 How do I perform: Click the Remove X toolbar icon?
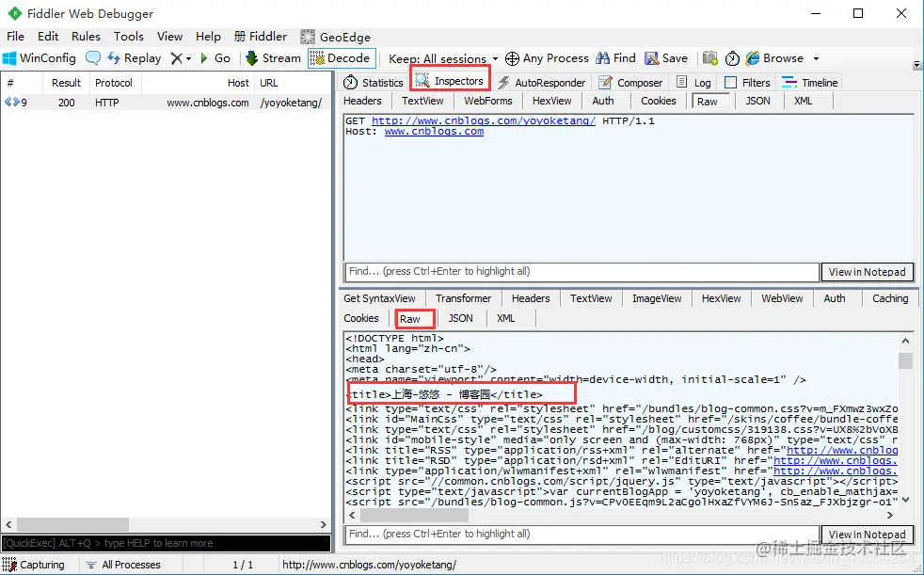[176, 58]
